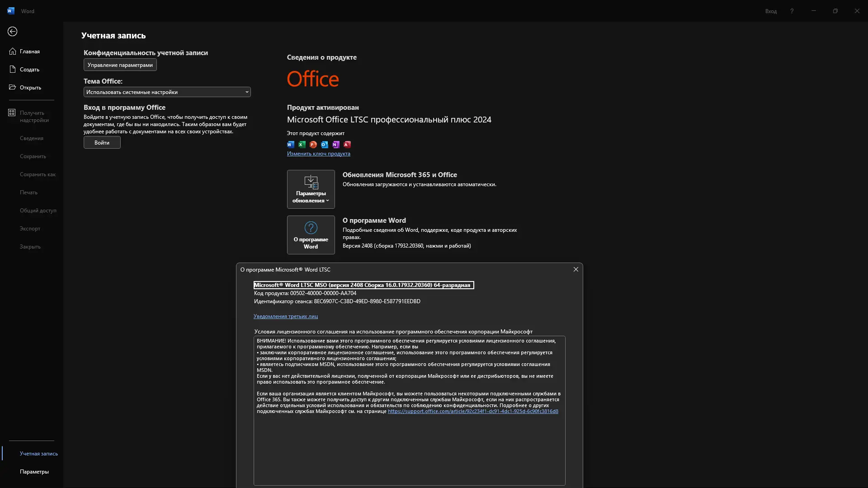Click the Excel icon in product list
The height and width of the screenshot is (488, 868).
302,145
